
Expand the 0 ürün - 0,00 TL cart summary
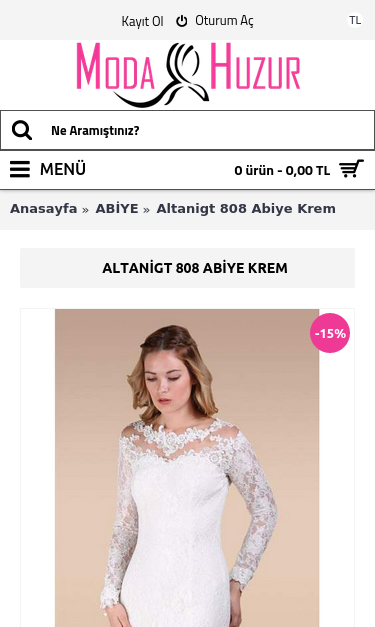pos(282,170)
